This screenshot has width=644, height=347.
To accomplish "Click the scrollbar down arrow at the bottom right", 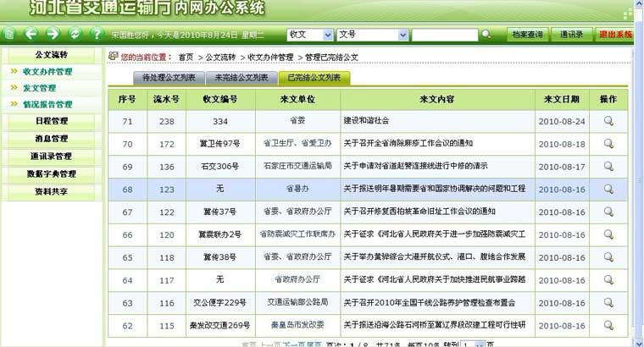I will tap(639, 342).
